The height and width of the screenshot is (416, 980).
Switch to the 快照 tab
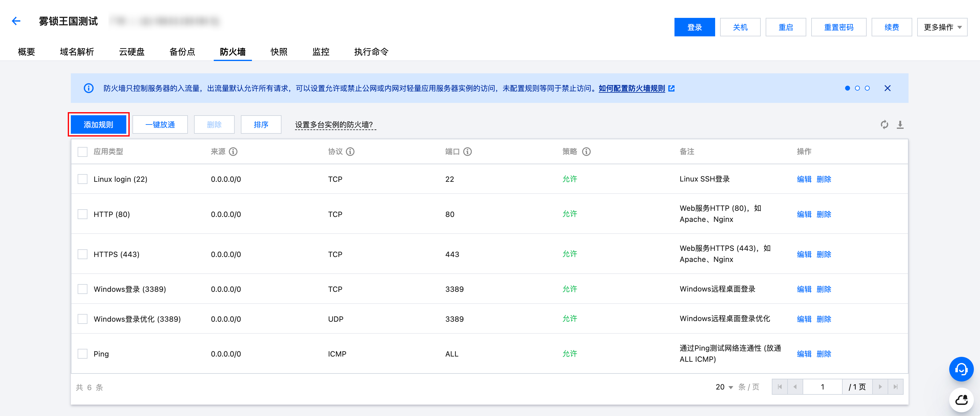pos(279,52)
